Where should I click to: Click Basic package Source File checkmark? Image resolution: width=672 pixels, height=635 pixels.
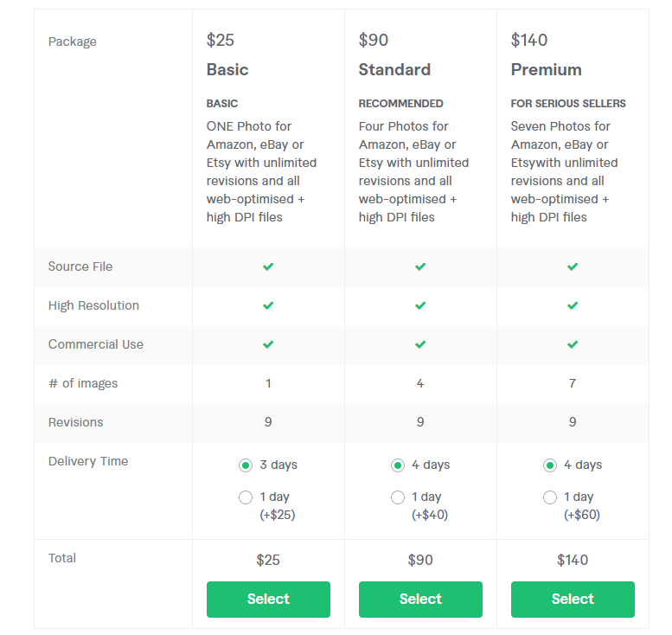[268, 266]
